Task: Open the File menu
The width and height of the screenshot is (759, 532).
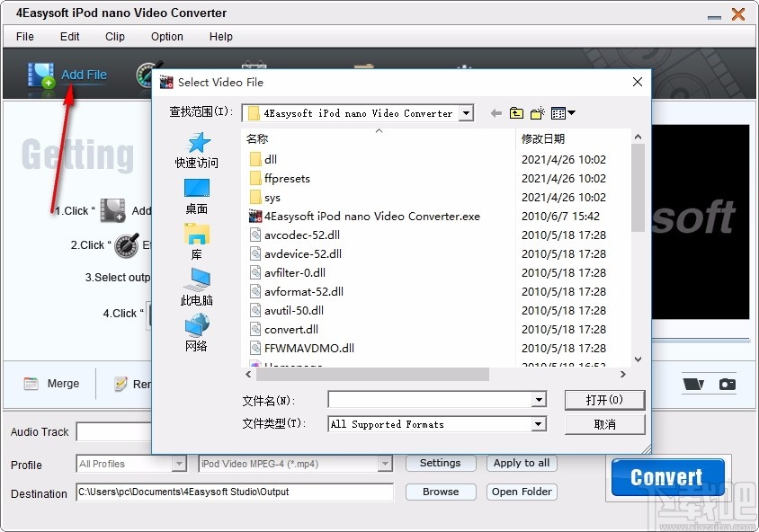Action: click(23, 37)
